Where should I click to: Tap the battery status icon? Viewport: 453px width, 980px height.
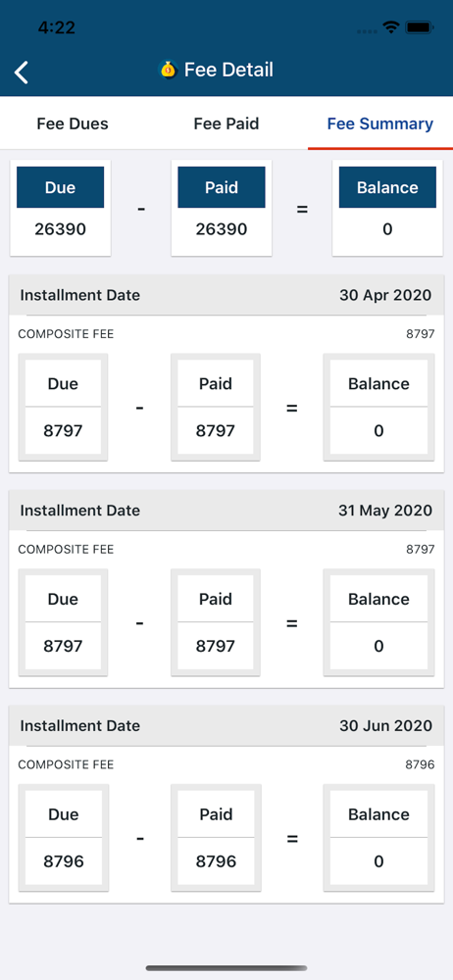pyautogui.click(x=420, y=27)
